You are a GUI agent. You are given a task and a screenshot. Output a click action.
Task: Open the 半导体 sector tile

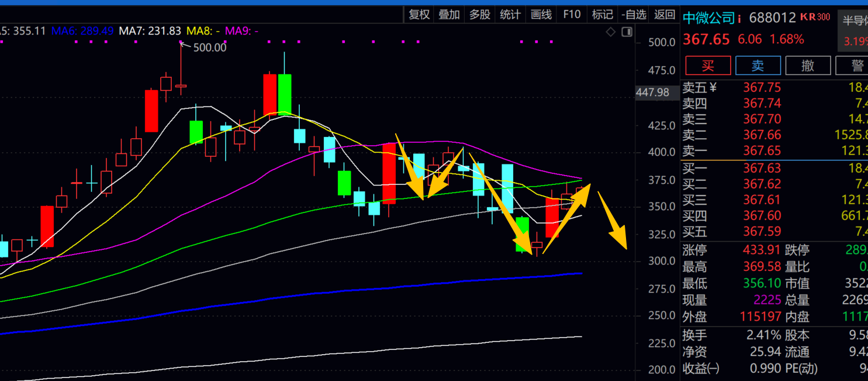click(853, 31)
